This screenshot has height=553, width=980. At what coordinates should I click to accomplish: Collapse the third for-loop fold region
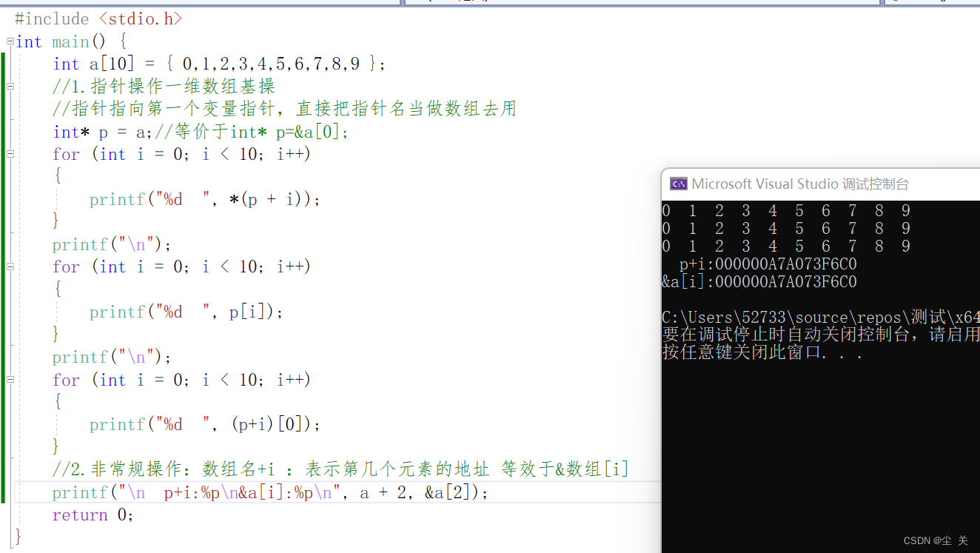tap(9, 379)
